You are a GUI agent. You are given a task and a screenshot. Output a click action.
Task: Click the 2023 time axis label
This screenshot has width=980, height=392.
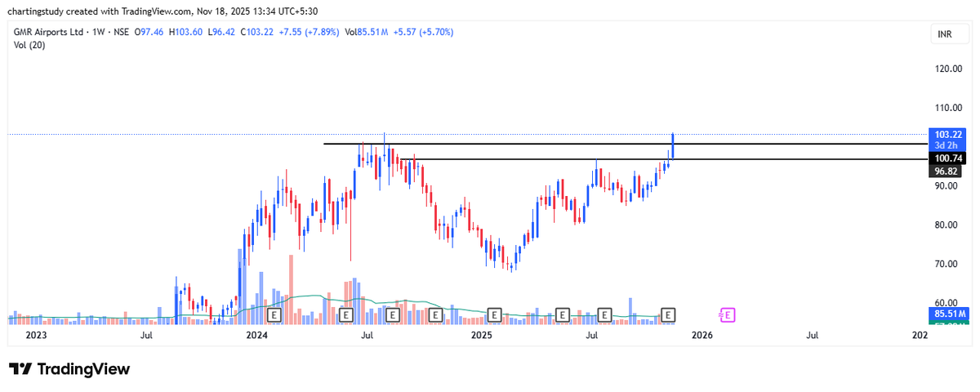[x=37, y=335]
